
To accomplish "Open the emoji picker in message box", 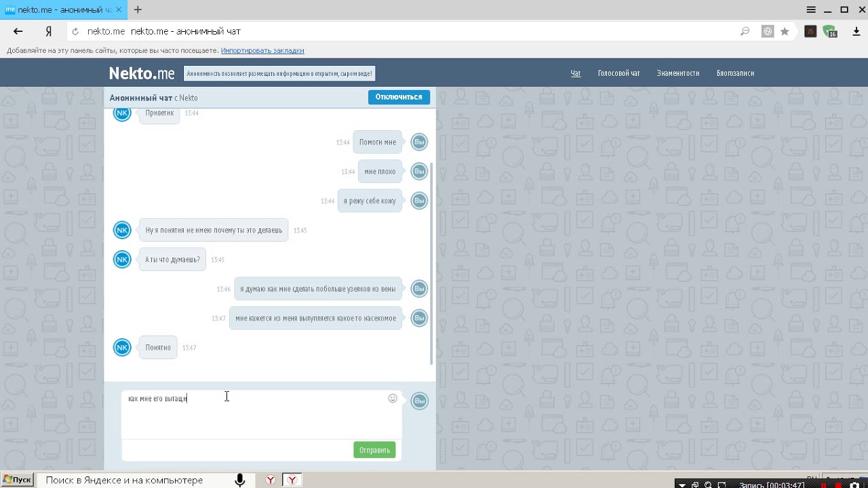I will (x=393, y=399).
